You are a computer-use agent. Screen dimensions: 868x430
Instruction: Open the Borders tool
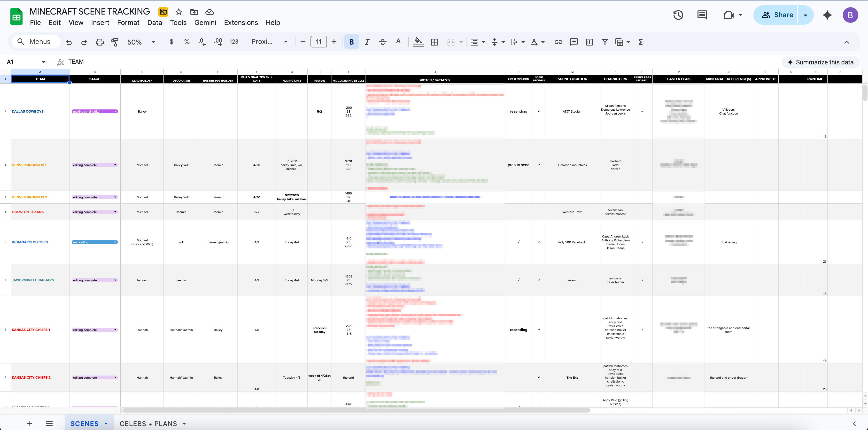435,42
